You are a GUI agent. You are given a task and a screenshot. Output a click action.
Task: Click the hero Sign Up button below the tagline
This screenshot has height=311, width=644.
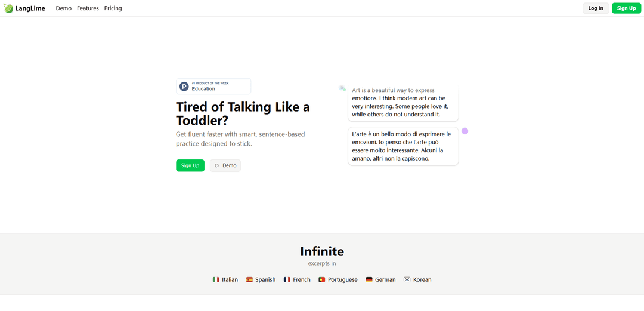tap(190, 165)
